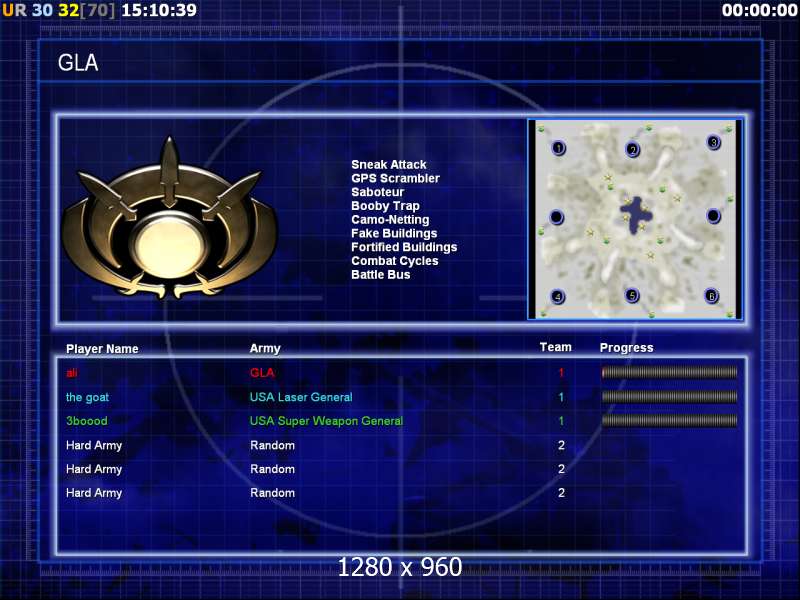Click the unnumbered start marker on map's right edge

713,216
